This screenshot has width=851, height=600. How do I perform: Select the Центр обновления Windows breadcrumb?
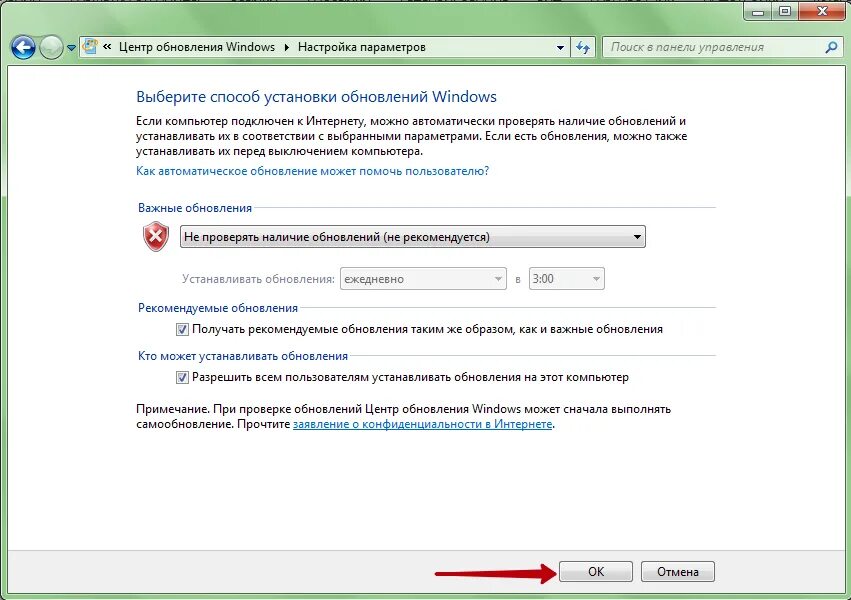pos(196,47)
